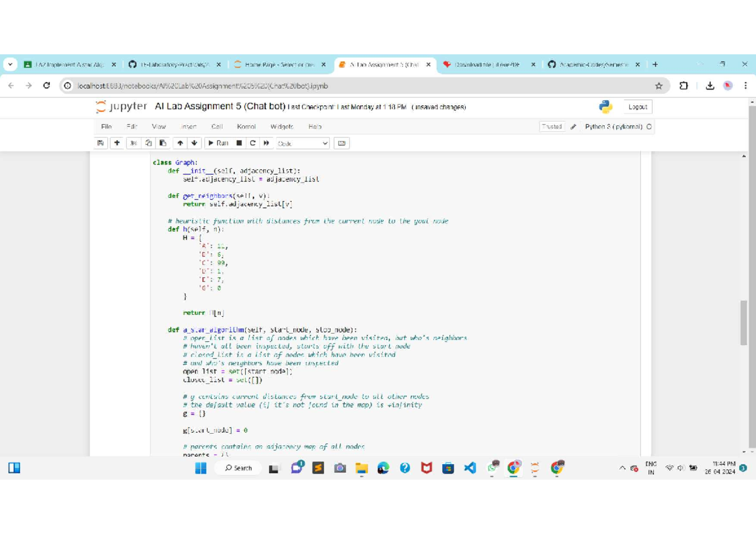Restart kernel and re-run all cells

click(x=266, y=143)
